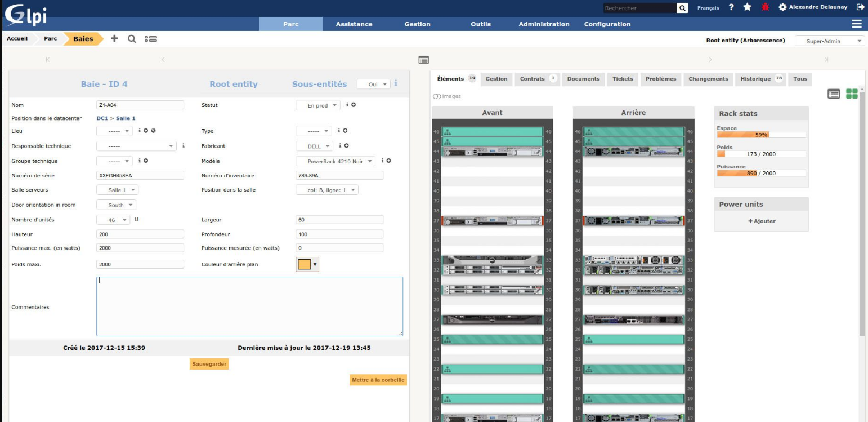
Task: Open the saved searches star icon
Action: (x=747, y=7)
